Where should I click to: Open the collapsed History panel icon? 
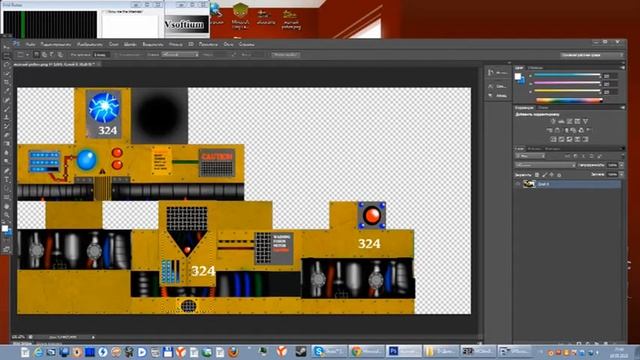pyautogui.click(x=491, y=72)
